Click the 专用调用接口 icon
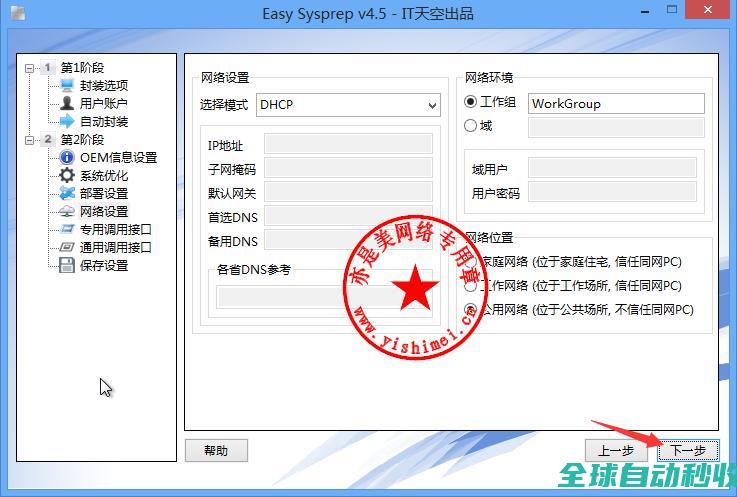 [67, 230]
